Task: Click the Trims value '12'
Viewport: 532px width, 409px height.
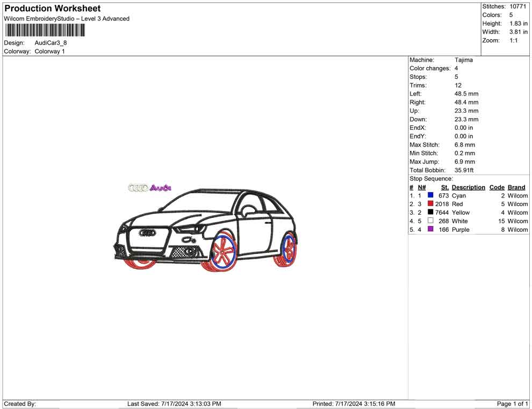Action: coord(458,85)
